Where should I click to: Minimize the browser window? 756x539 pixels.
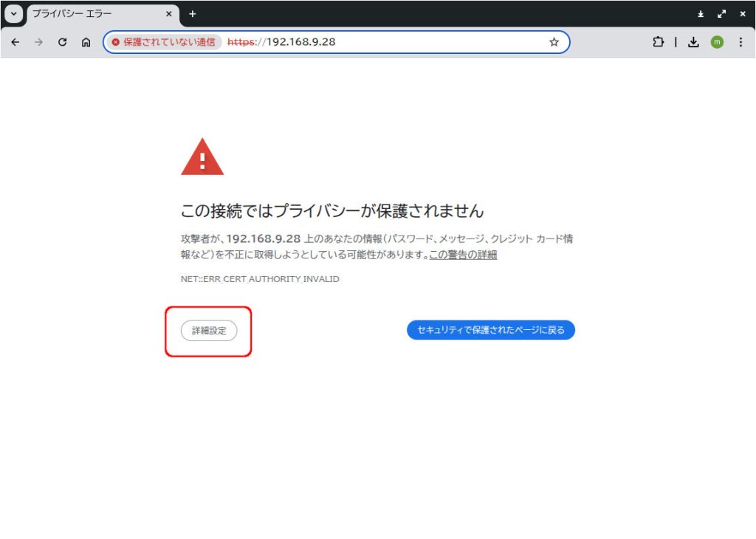[x=701, y=13]
